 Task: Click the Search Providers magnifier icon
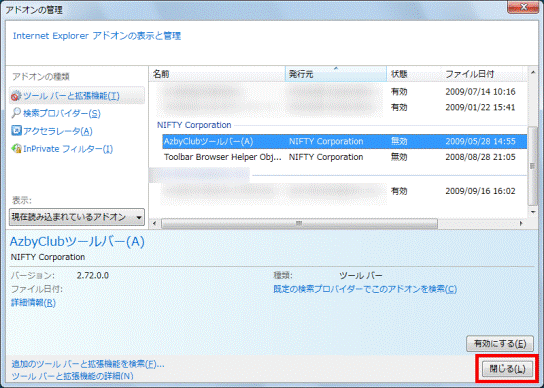(16, 113)
